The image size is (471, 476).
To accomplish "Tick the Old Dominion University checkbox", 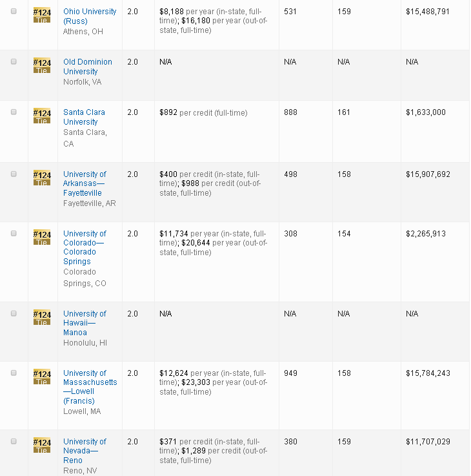I will pyautogui.click(x=14, y=61).
